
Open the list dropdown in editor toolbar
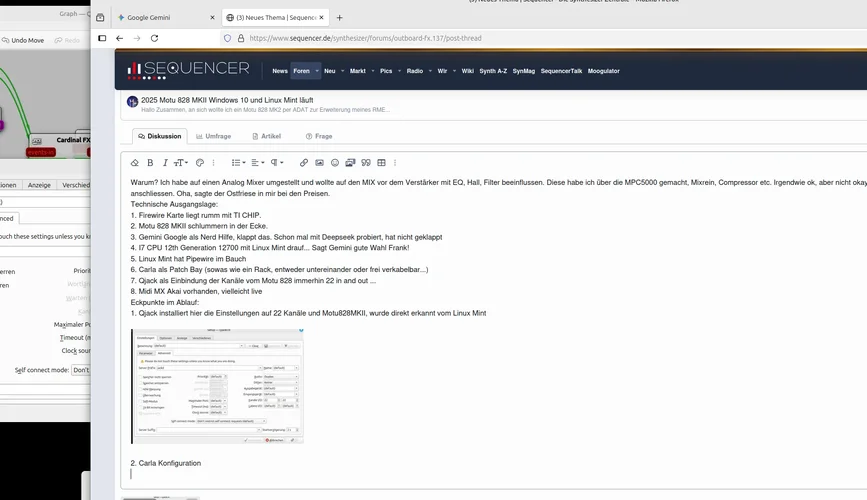point(238,163)
